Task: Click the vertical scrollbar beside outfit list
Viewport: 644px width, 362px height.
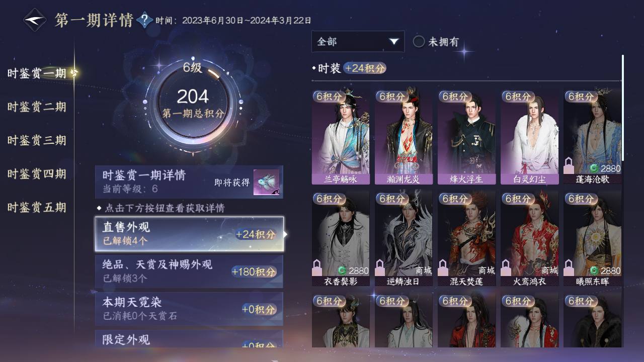Action: (x=623, y=108)
